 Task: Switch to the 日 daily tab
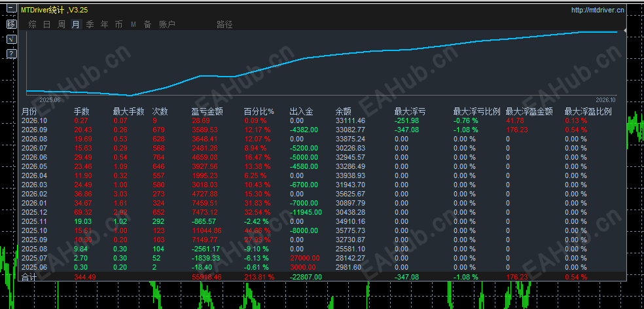47,25
